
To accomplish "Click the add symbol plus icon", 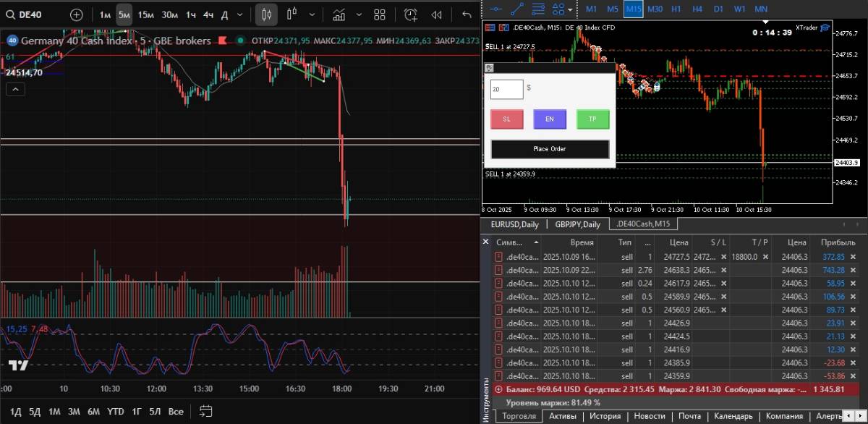I will click(76, 14).
